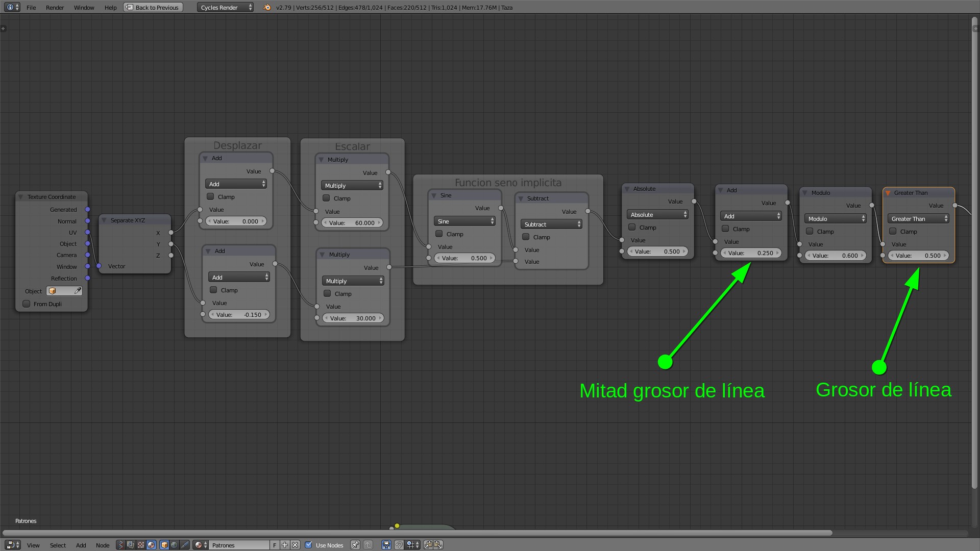Screen dimensions: 980x551
Task: Collapse the Greater Than node
Action: tap(888, 193)
